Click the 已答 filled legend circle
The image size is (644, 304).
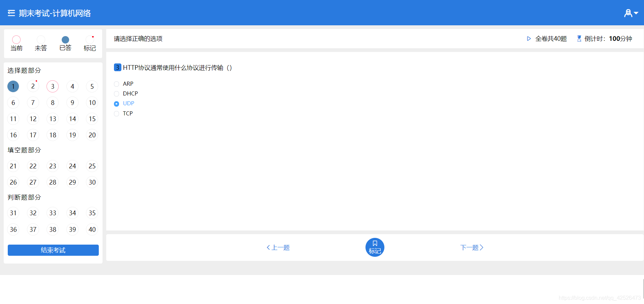tap(65, 40)
